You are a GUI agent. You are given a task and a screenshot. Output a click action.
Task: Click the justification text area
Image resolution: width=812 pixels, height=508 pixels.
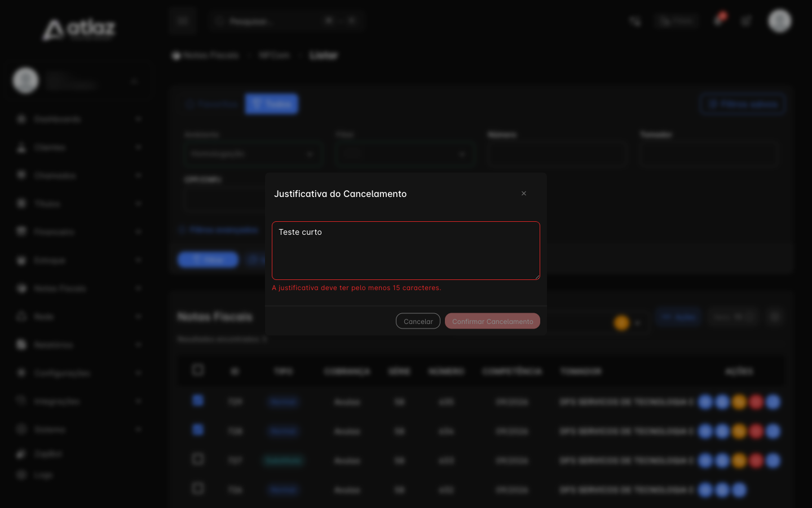[x=406, y=251]
